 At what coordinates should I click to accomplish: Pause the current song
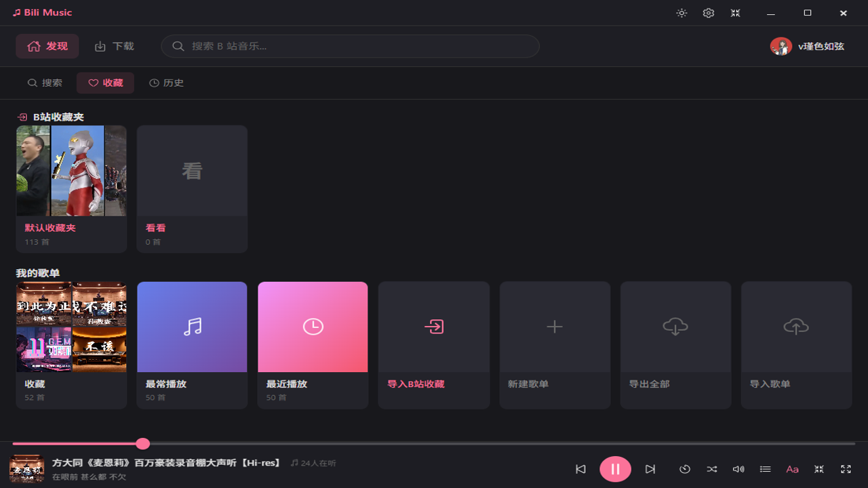click(615, 469)
